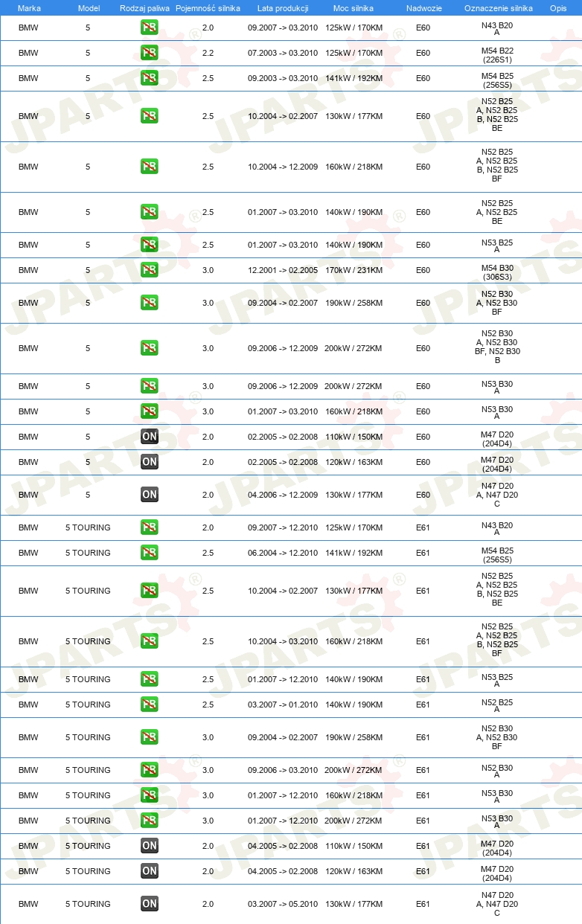Click the E61 cell in the 03.2007 -> 05.2010 row
Screen dimensions: 582x924
[x=423, y=904]
